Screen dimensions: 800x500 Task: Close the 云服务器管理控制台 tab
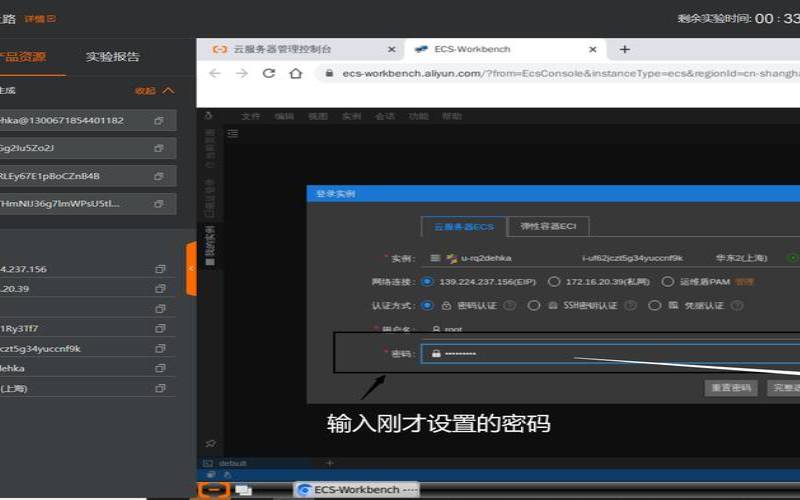click(x=391, y=49)
